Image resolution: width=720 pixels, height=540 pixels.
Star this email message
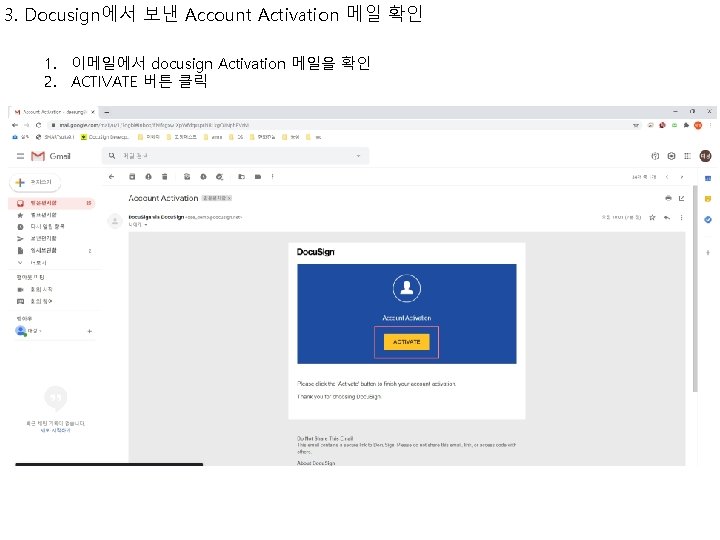[652, 217]
